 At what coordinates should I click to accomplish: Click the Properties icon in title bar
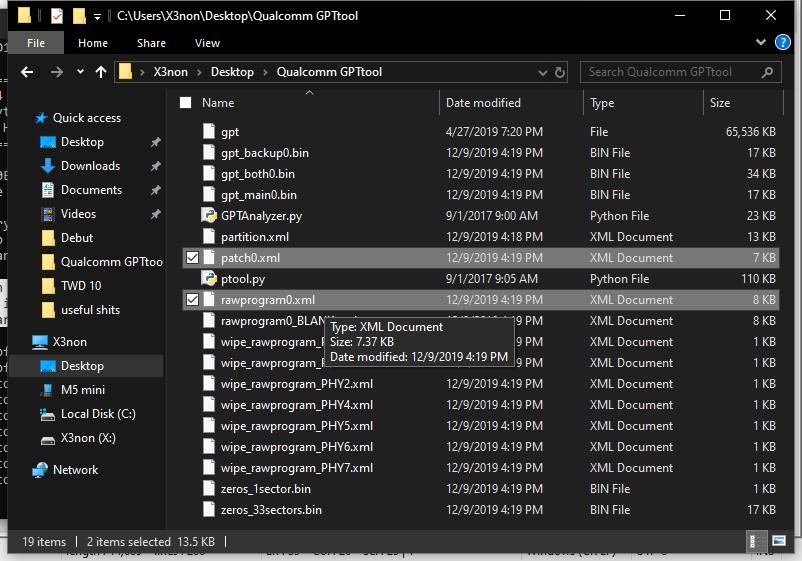pyautogui.click(x=57, y=16)
